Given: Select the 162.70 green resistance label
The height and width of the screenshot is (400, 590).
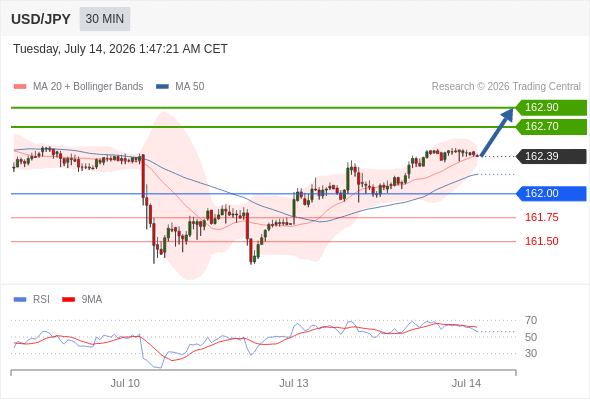Looking at the screenshot, I should point(551,126).
